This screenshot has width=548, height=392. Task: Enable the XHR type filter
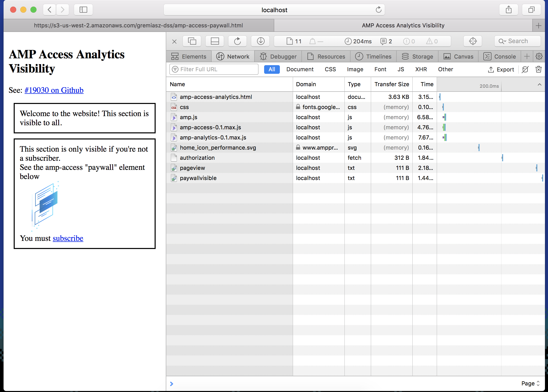point(421,69)
